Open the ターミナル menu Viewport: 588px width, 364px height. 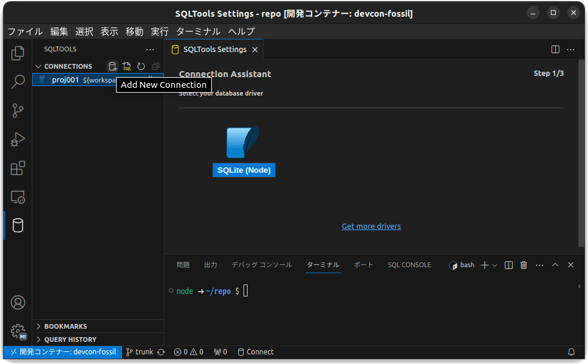pos(199,32)
